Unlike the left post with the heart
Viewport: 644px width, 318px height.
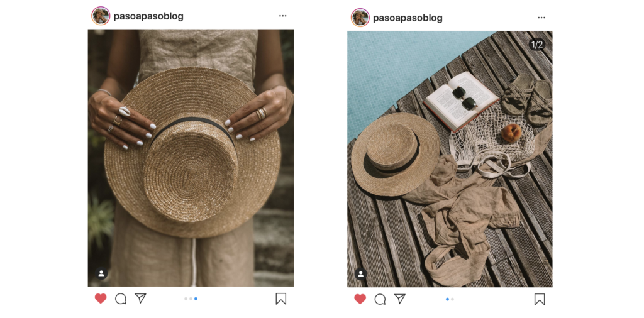point(101,299)
